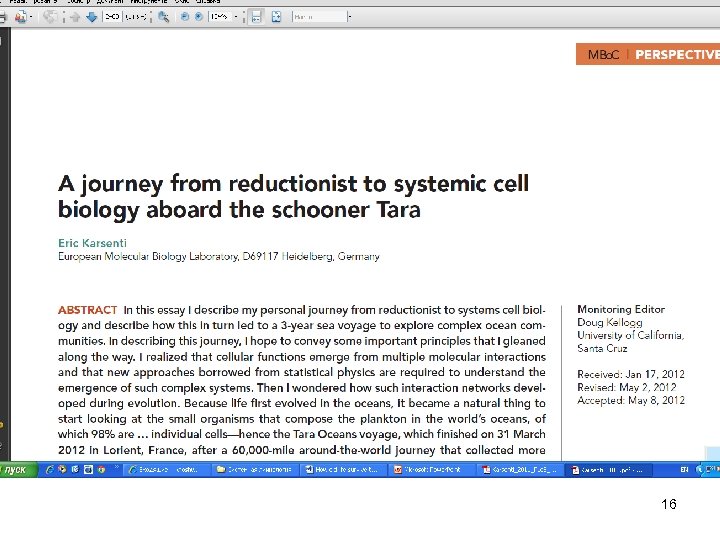Launch Internet Explorer from quick launch
This screenshot has height=540, width=720.
coord(49,470)
